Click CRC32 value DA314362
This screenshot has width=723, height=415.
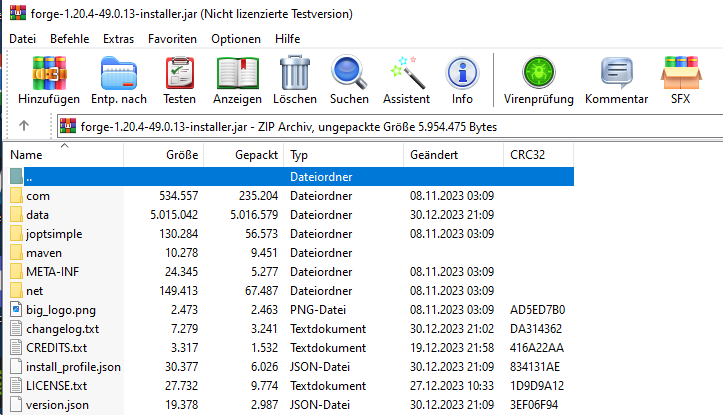536,329
